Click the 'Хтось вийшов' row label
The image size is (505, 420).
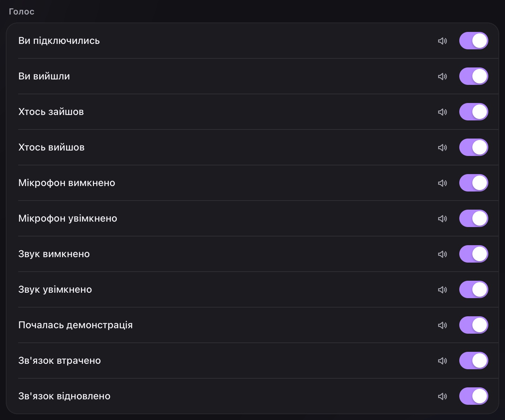point(52,147)
